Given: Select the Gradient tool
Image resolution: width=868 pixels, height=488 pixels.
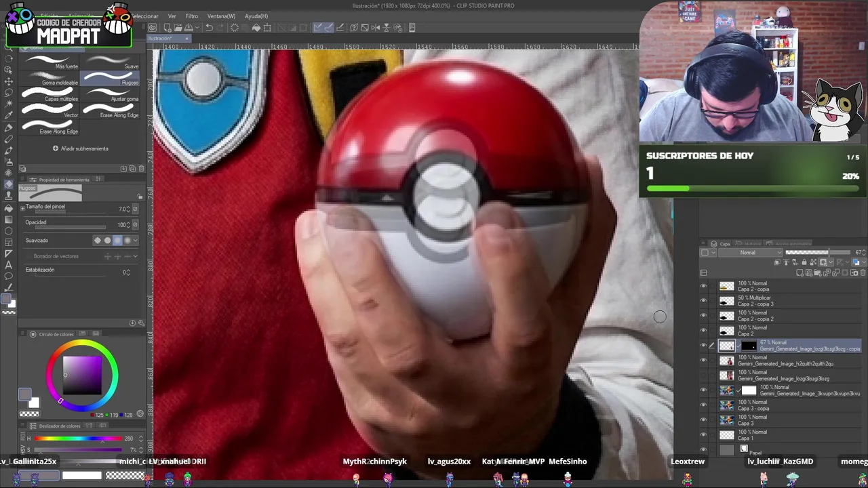Looking at the screenshot, I should [x=9, y=219].
